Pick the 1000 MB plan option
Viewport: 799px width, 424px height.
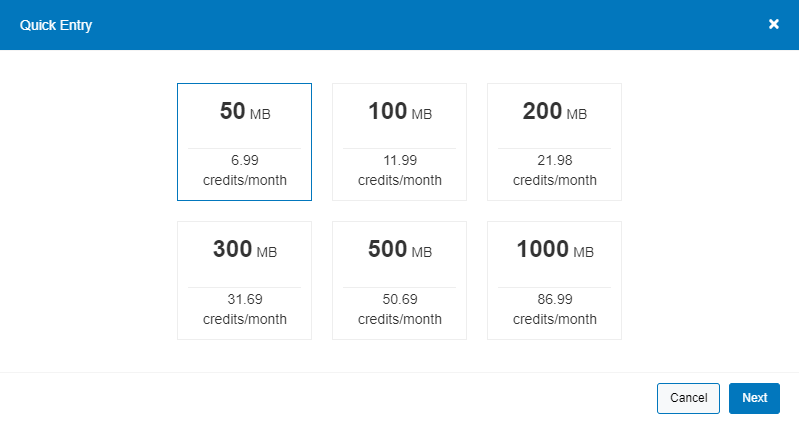[554, 280]
